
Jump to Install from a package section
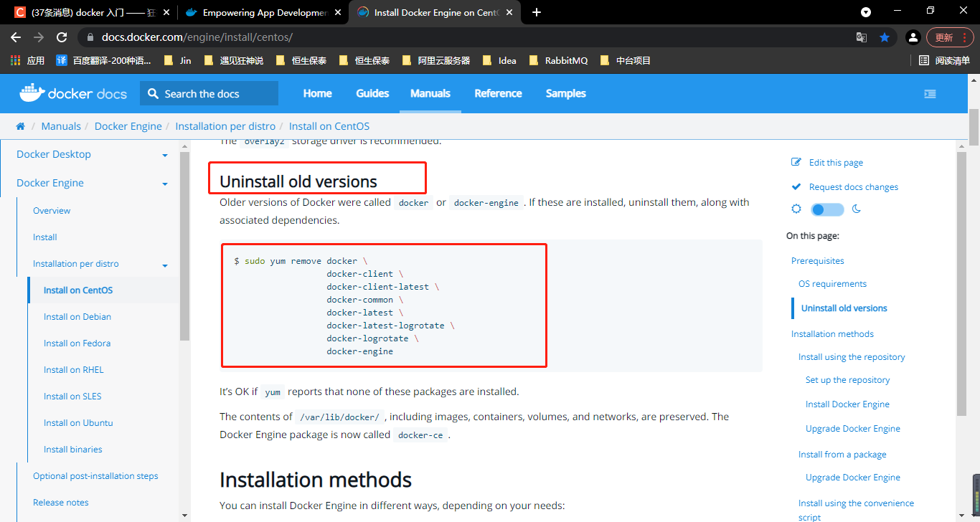pyautogui.click(x=842, y=455)
